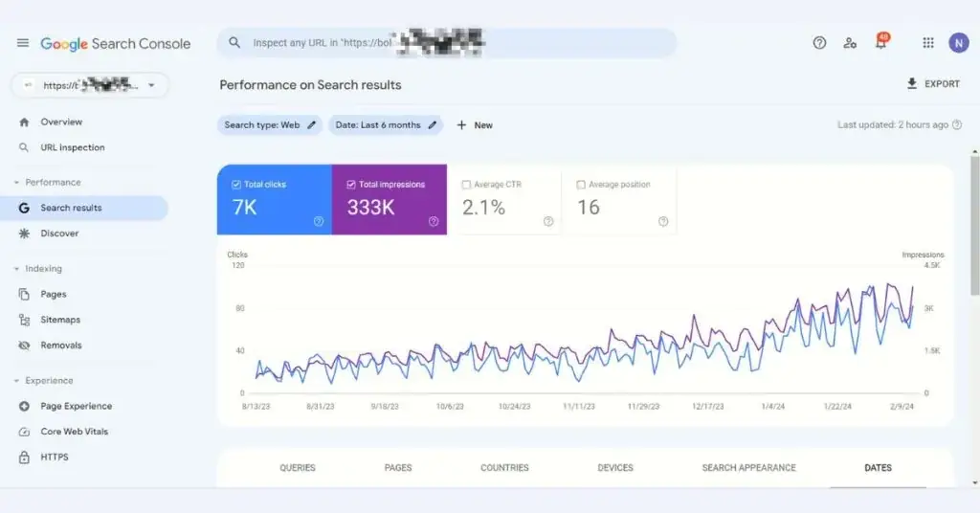This screenshot has height=513, width=980.
Task: Open the hamburger main menu
Action: (23, 43)
